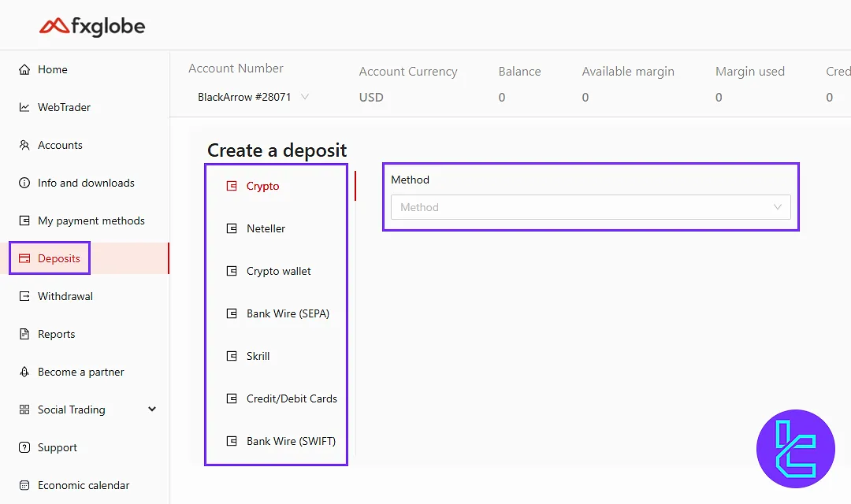Click the Economic calendar icon

(24, 485)
